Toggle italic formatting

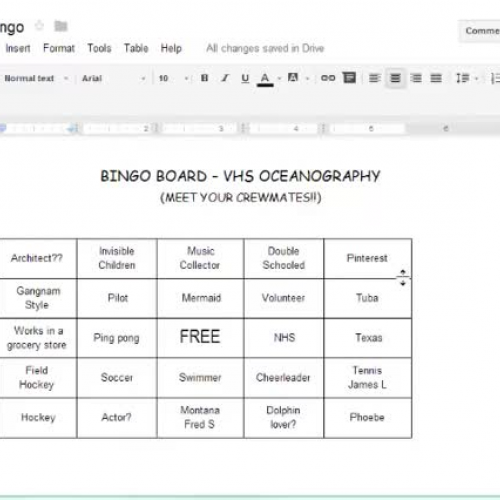pyautogui.click(x=225, y=78)
